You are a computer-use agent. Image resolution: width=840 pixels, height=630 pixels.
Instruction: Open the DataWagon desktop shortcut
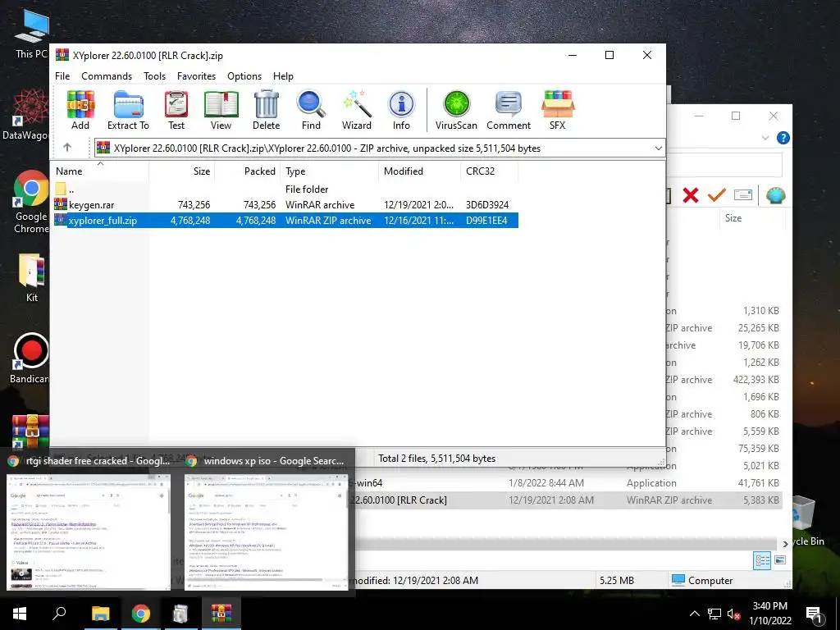point(25,114)
